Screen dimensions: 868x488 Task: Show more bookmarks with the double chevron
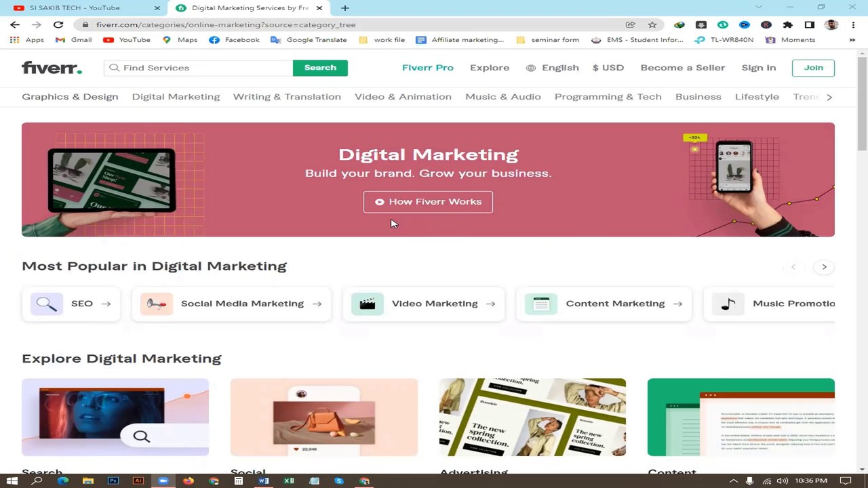point(852,40)
